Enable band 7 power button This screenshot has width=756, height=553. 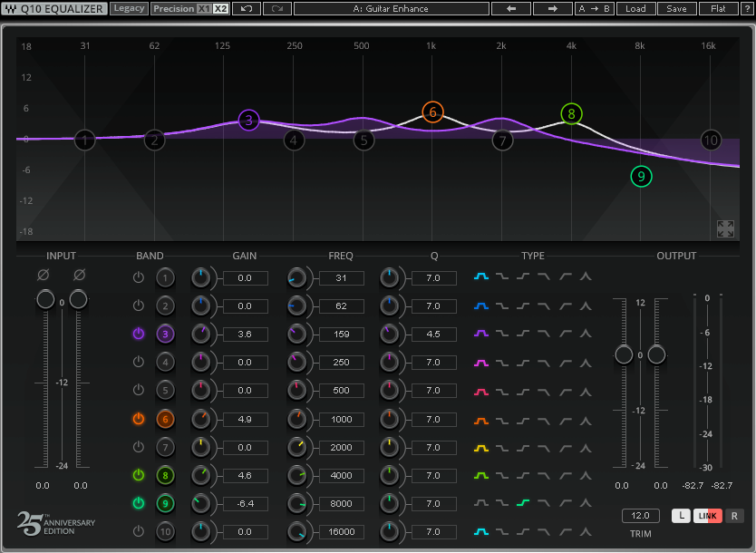pyautogui.click(x=139, y=447)
